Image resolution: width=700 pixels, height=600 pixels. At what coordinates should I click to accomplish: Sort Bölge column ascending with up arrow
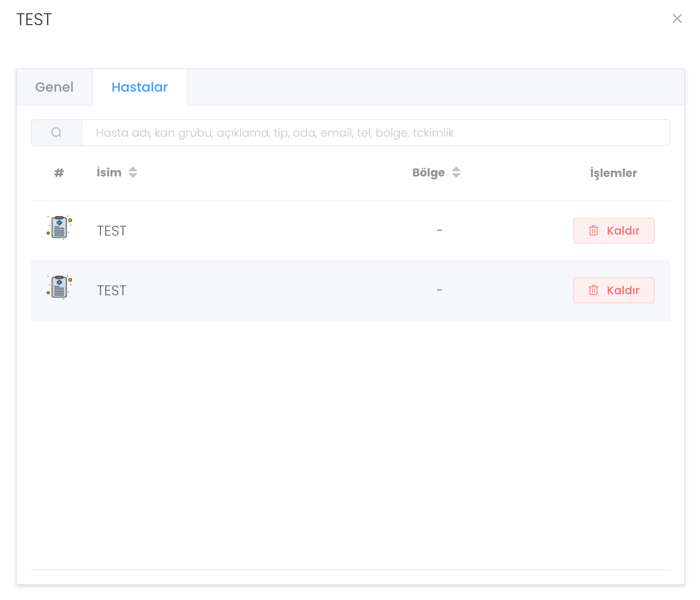click(456, 169)
